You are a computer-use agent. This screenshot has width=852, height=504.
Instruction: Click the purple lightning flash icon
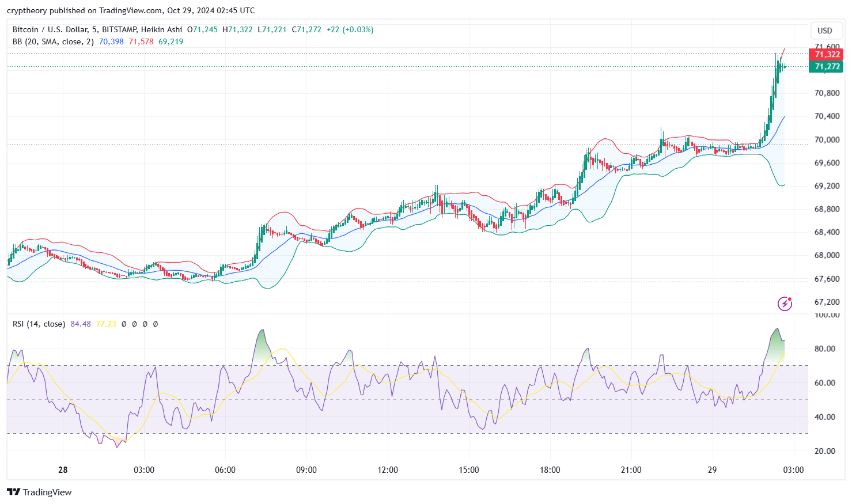click(x=785, y=304)
